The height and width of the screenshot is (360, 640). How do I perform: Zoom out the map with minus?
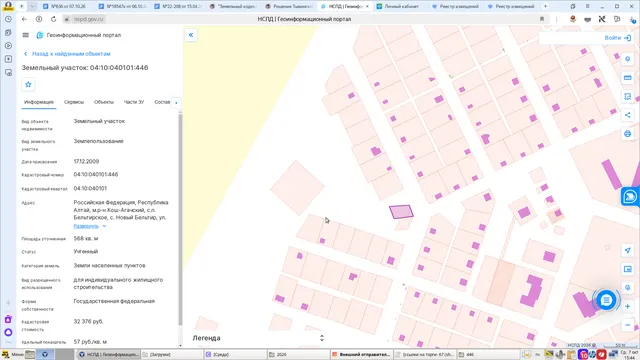[628, 325]
